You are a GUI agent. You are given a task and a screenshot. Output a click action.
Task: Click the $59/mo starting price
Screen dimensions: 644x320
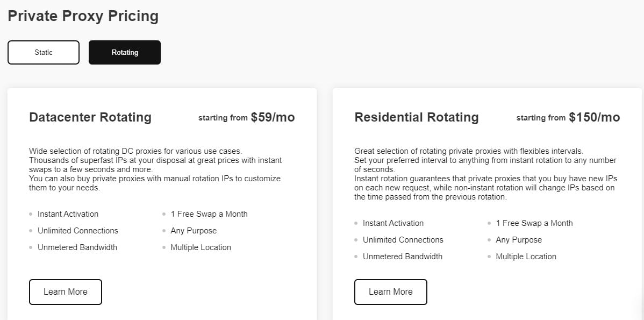[x=273, y=117]
